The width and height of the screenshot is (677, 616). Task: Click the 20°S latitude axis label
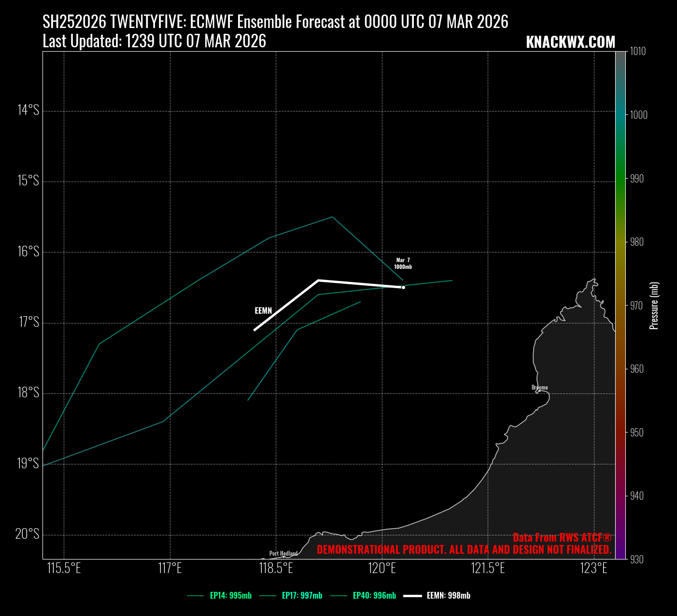[28, 534]
